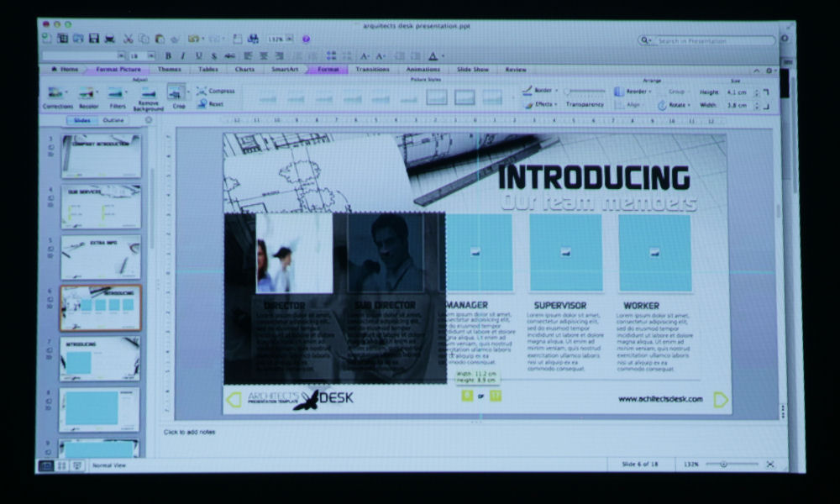Image resolution: width=840 pixels, height=504 pixels.
Task: Open the Slide Show tab
Action: pos(472,70)
